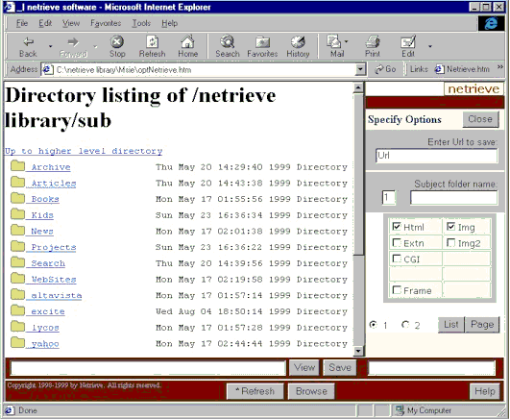Viewport: 510px width, 420px height.
Task: Uncheck the Img checkbox
Action: 450,226
